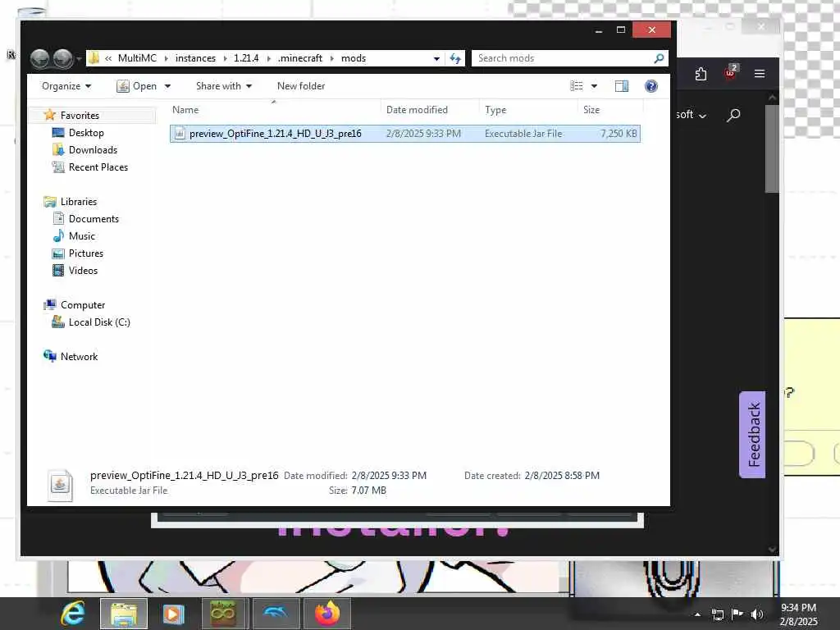Focus the Search mods field
This screenshot has height=630, width=840.
coord(563,58)
